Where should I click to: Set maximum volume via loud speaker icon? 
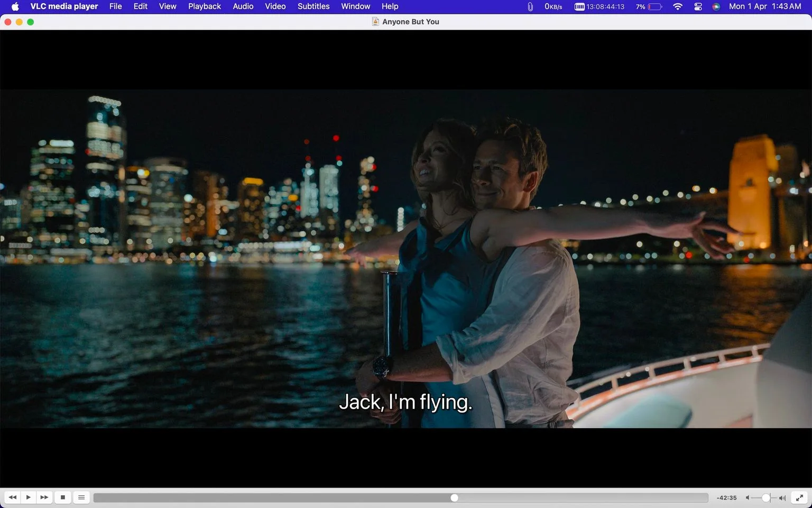coord(782,498)
